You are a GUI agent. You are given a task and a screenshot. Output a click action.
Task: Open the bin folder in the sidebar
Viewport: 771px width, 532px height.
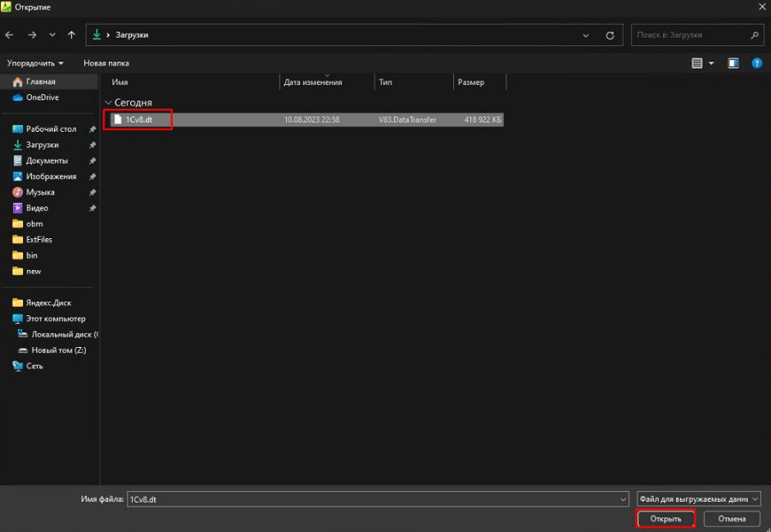coord(32,255)
